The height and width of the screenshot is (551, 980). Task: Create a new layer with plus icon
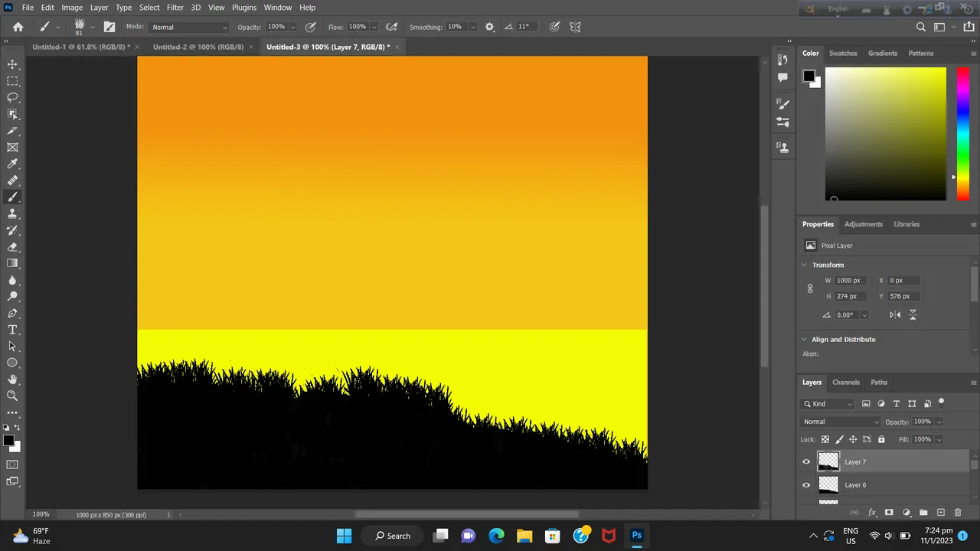pyautogui.click(x=940, y=513)
